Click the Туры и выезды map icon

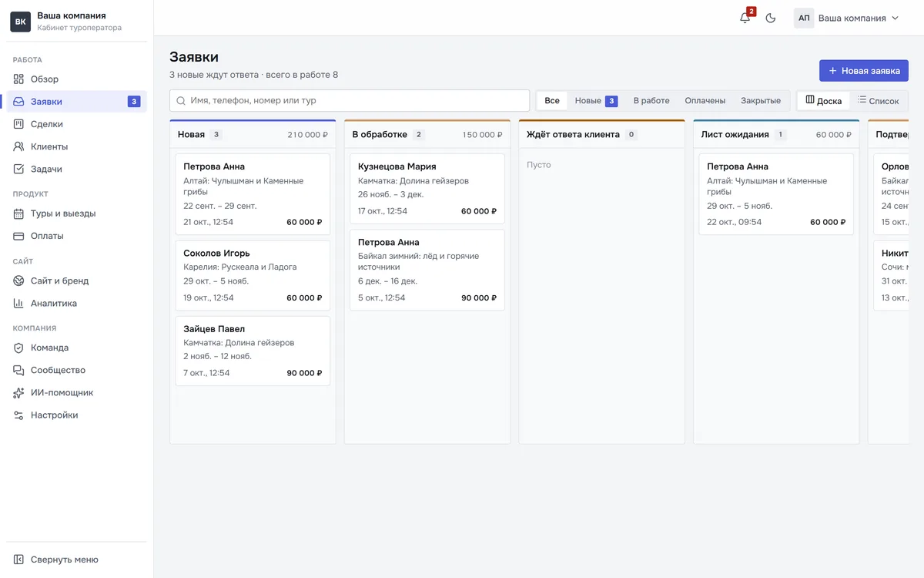pyautogui.click(x=19, y=213)
